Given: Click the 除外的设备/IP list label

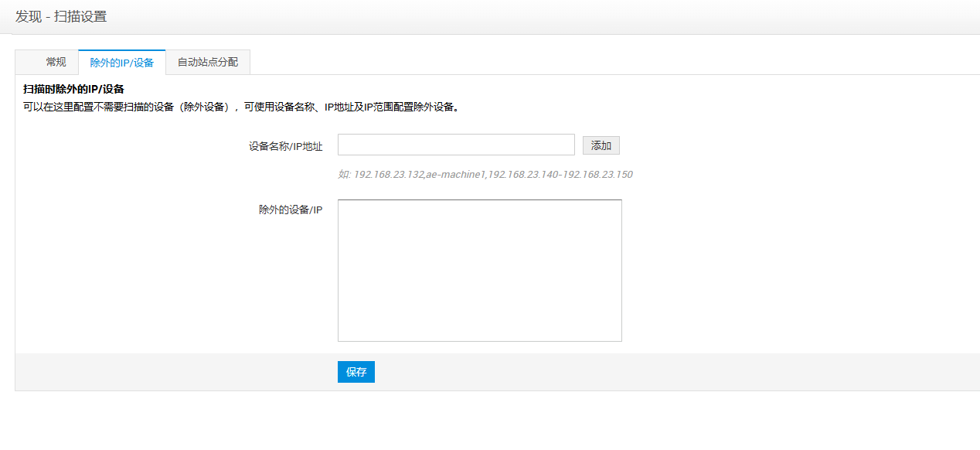Looking at the screenshot, I should point(291,210).
